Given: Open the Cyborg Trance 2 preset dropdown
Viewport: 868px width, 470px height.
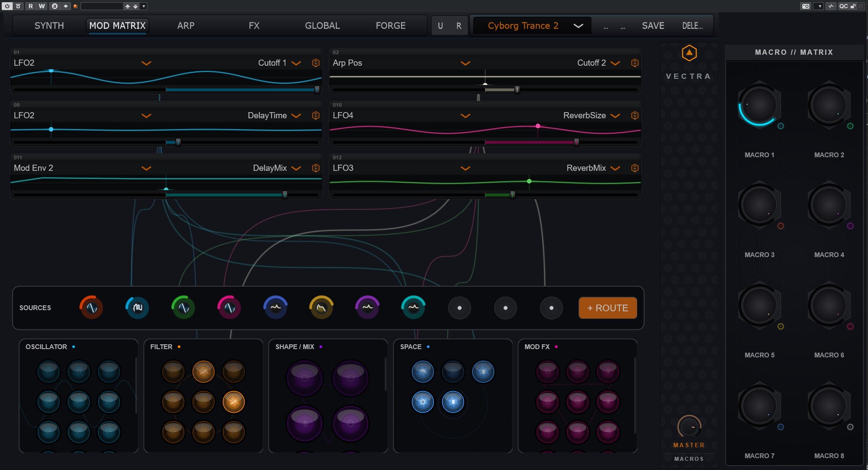Looking at the screenshot, I should (578, 26).
